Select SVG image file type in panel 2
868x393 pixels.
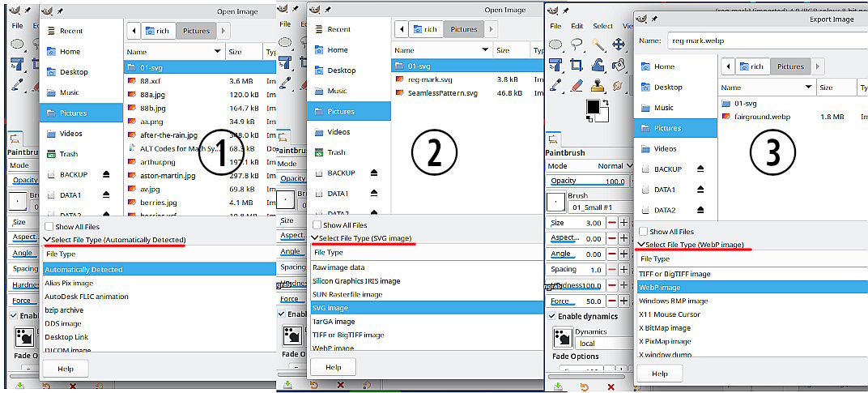(428, 308)
